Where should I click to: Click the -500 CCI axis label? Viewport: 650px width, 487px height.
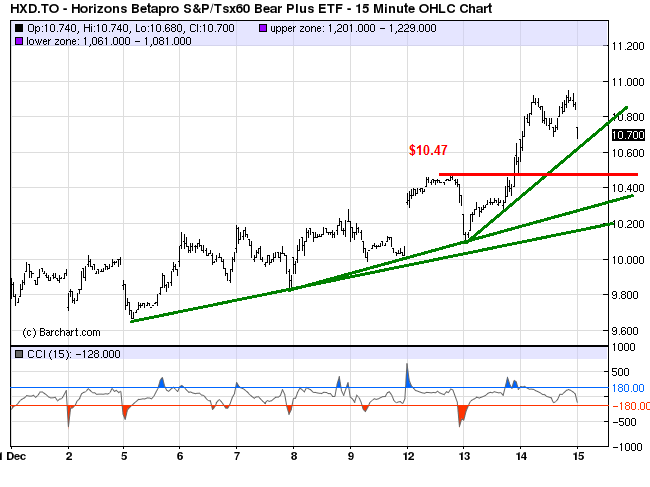[x=624, y=422]
